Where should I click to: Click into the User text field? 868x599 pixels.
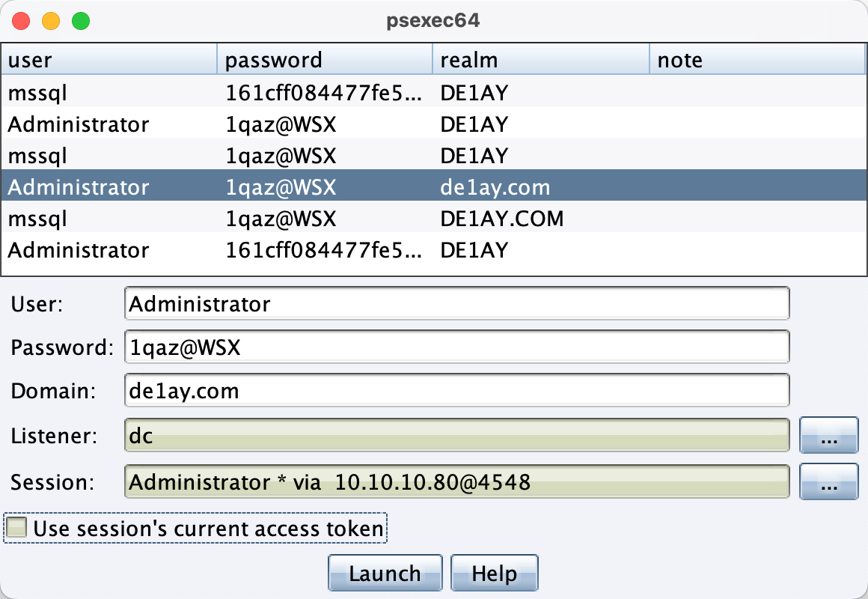coord(456,304)
